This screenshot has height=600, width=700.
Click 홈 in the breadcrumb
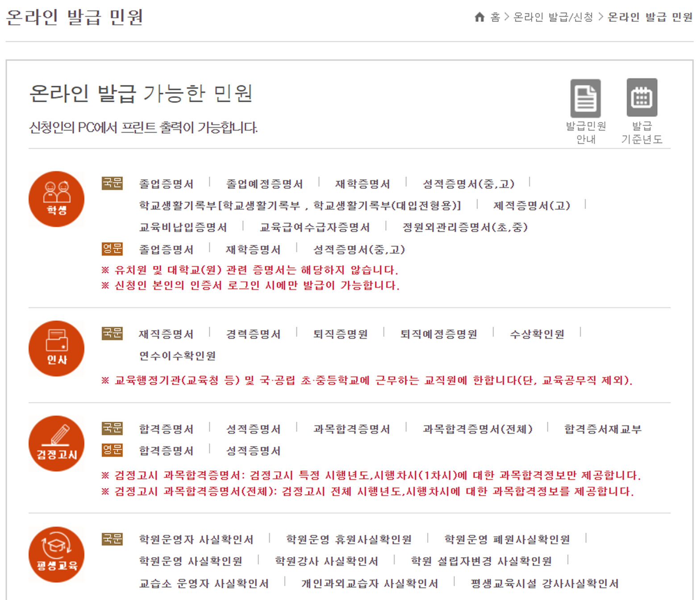(495, 17)
